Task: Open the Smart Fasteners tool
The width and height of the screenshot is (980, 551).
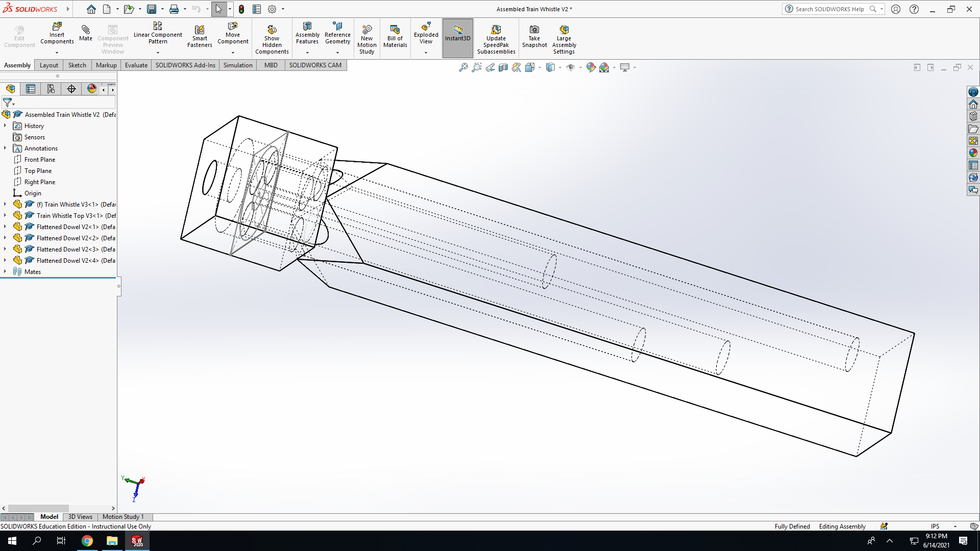Action: pyautogui.click(x=200, y=37)
